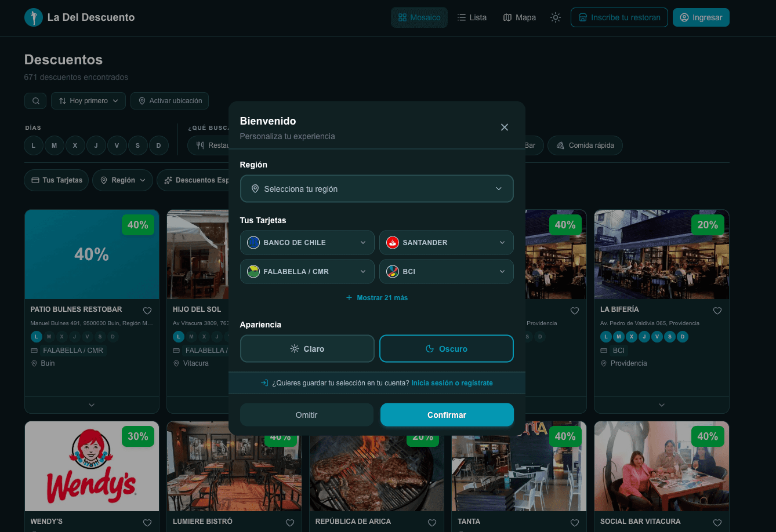Switch to Mapa view
The image size is (776, 532).
click(520, 17)
